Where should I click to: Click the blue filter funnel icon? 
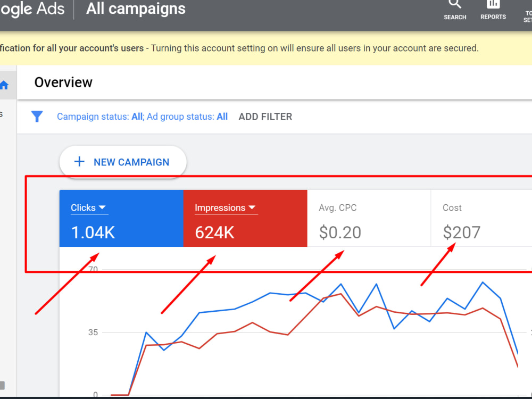pyautogui.click(x=37, y=117)
